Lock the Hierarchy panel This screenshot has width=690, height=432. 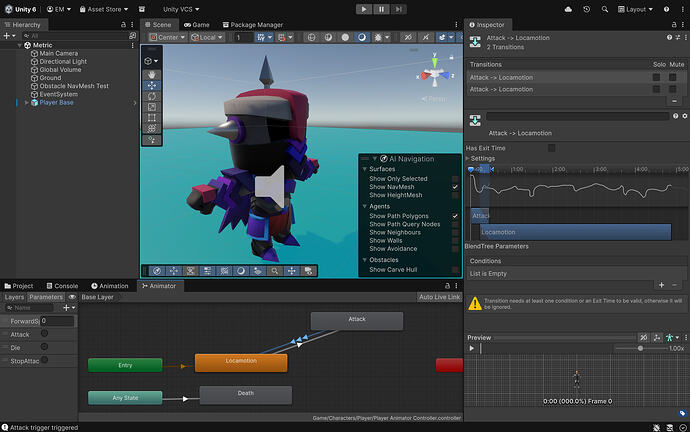(x=124, y=25)
